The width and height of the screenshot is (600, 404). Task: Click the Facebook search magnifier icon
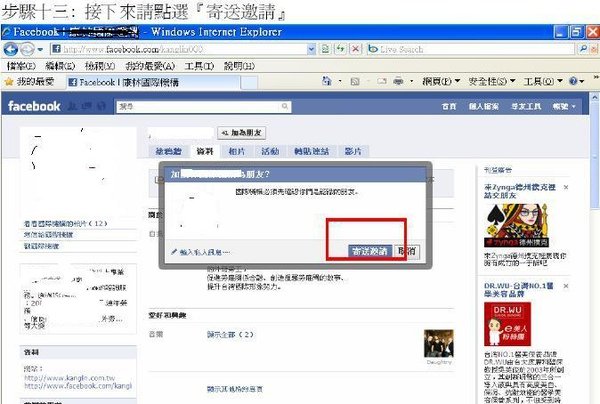285,106
